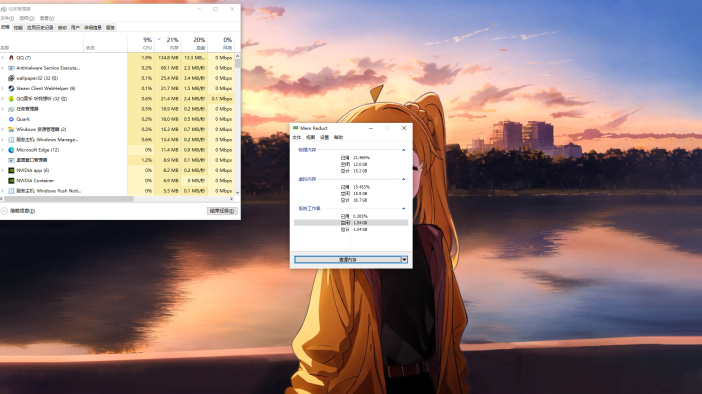Sort processes by the 磁盘 column header
The image size is (702, 394).
(x=194, y=43)
